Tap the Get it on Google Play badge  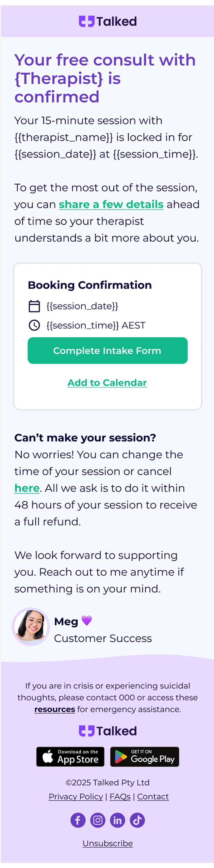tap(145, 757)
